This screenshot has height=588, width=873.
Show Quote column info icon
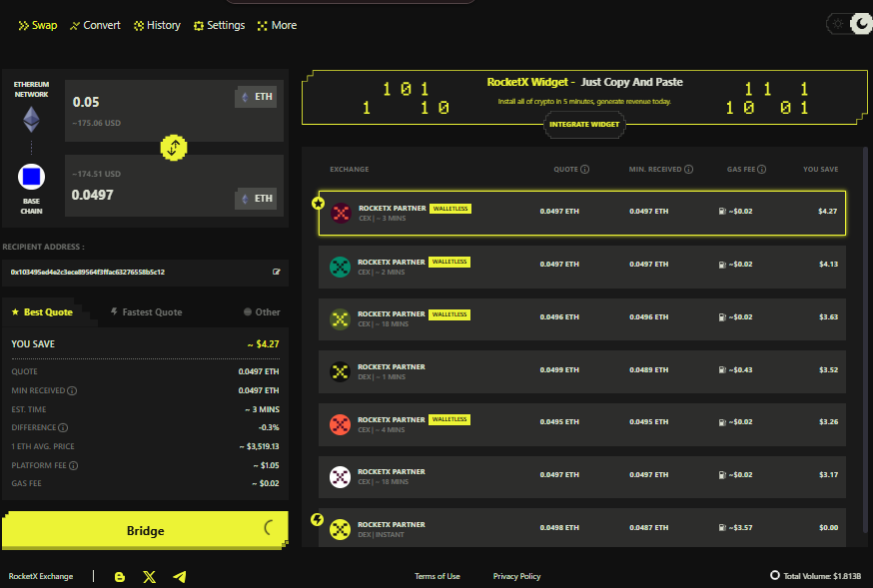pyautogui.click(x=584, y=169)
